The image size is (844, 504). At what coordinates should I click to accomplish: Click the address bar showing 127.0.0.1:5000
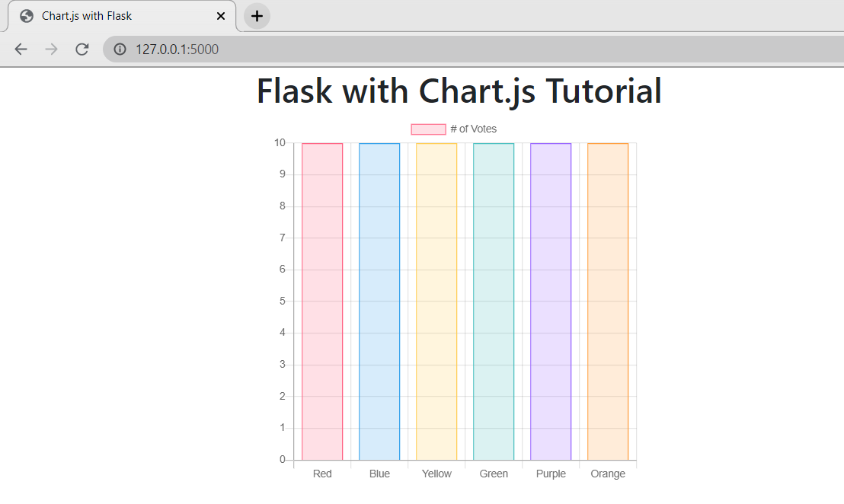(x=474, y=49)
